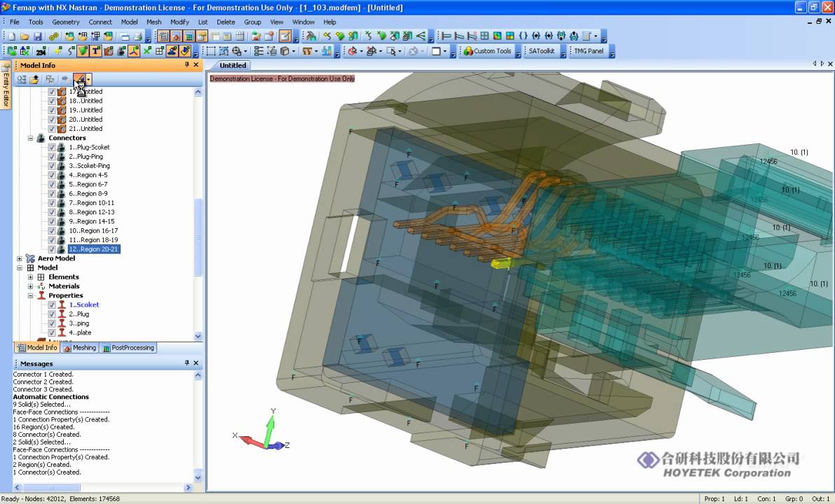Toggle the '3..ping' property checkbox
835x504 pixels.
tap(52, 323)
